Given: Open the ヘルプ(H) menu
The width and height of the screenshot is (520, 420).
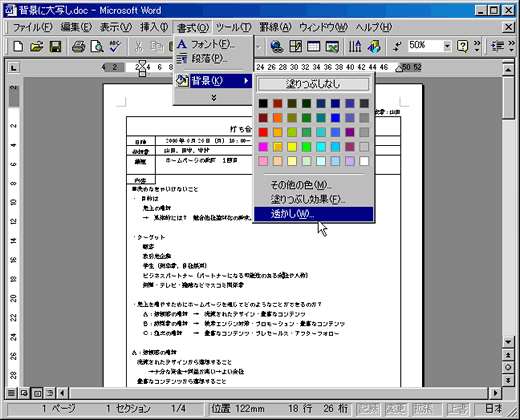Looking at the screenshot, I should [374, 27].
